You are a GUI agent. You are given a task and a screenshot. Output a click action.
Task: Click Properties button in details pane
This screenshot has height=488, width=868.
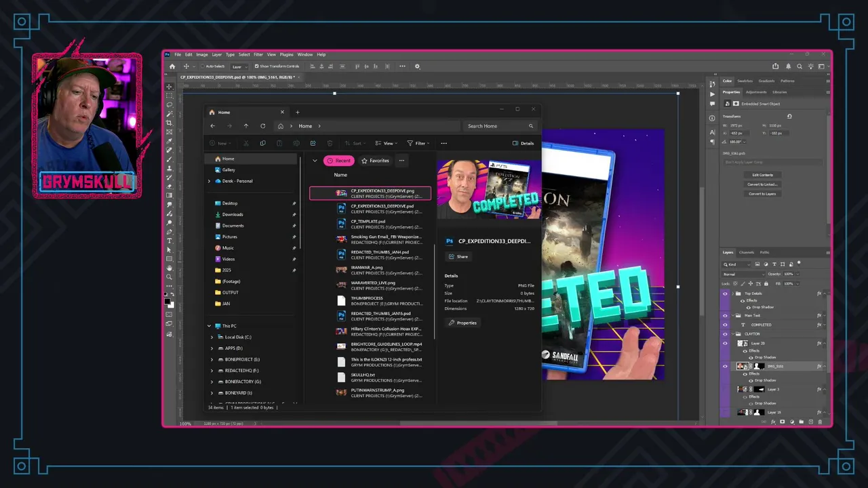tap(462, 323)
